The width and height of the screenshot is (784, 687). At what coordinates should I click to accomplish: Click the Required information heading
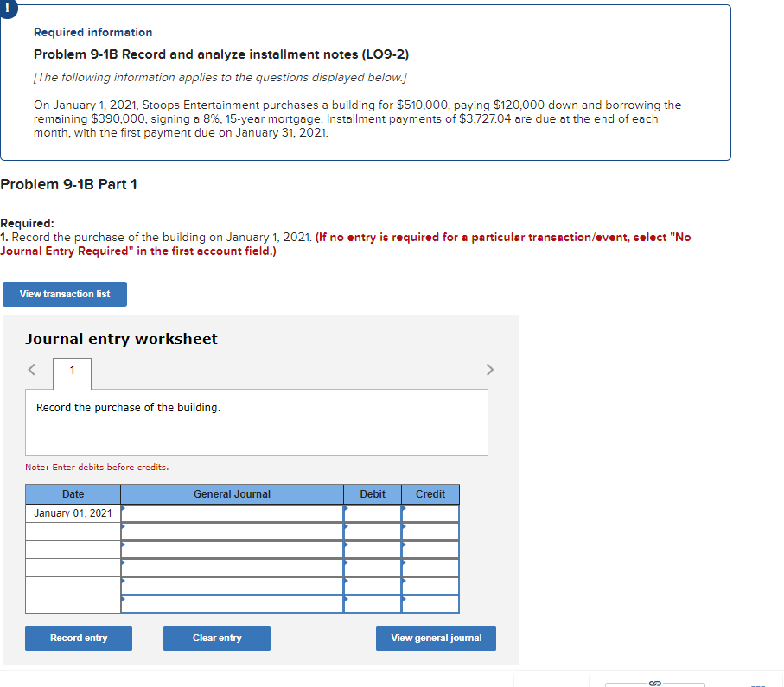[93, 32]
